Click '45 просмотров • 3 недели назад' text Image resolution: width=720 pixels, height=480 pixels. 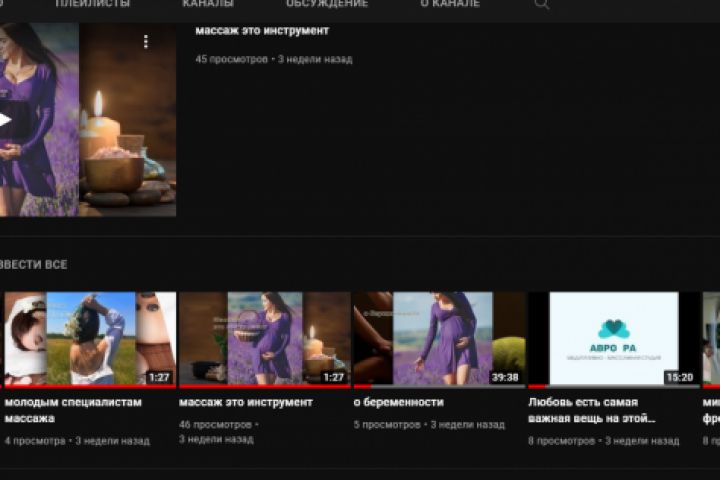tap(274, 59)
